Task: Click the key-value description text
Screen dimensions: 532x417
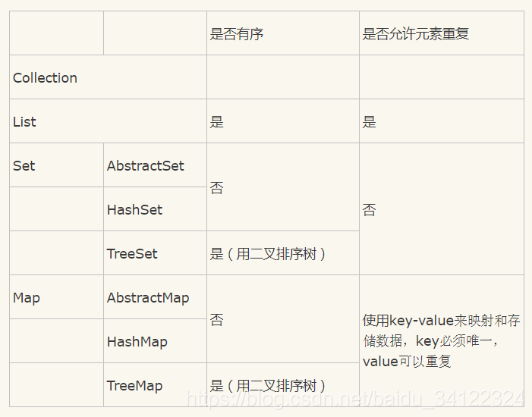Action: pos(441,340)
